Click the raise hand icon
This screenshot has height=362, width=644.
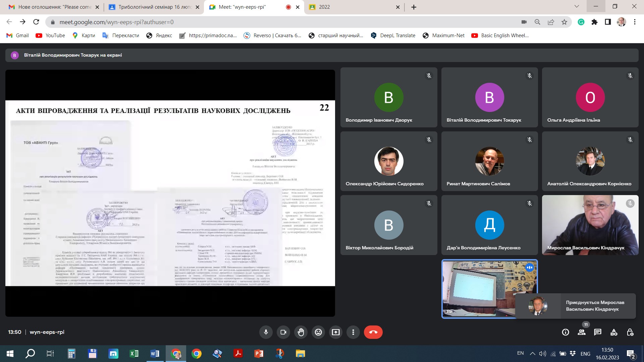[301, 332]
